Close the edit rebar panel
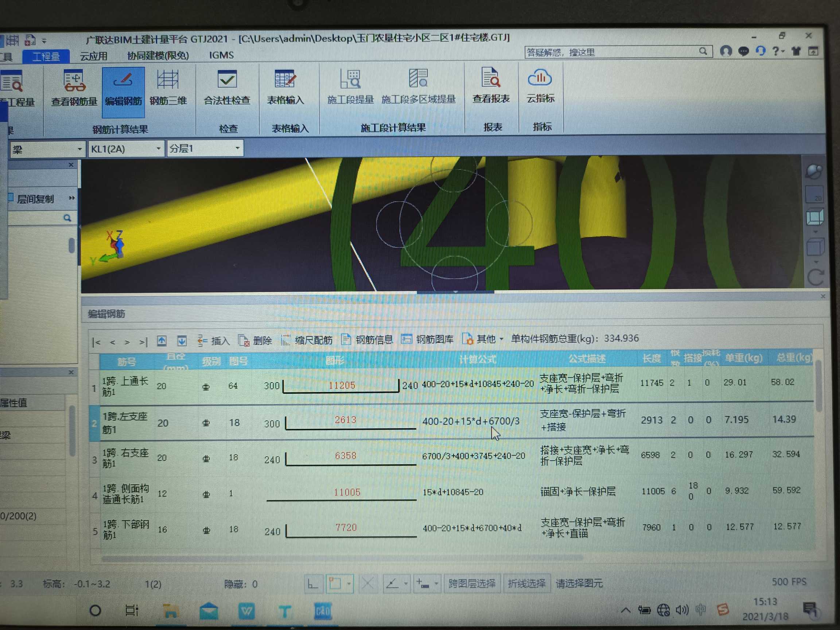This screenshot has width=840, height=630. click(823, 296)
